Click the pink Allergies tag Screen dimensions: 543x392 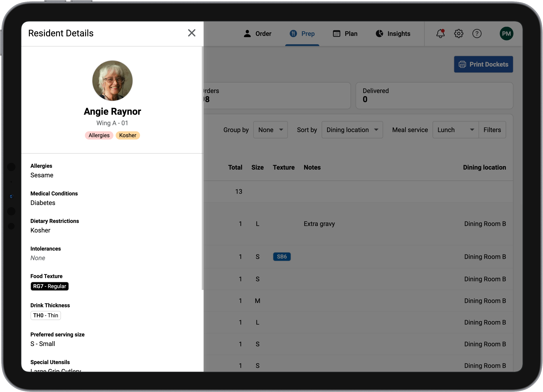[99, 135]
